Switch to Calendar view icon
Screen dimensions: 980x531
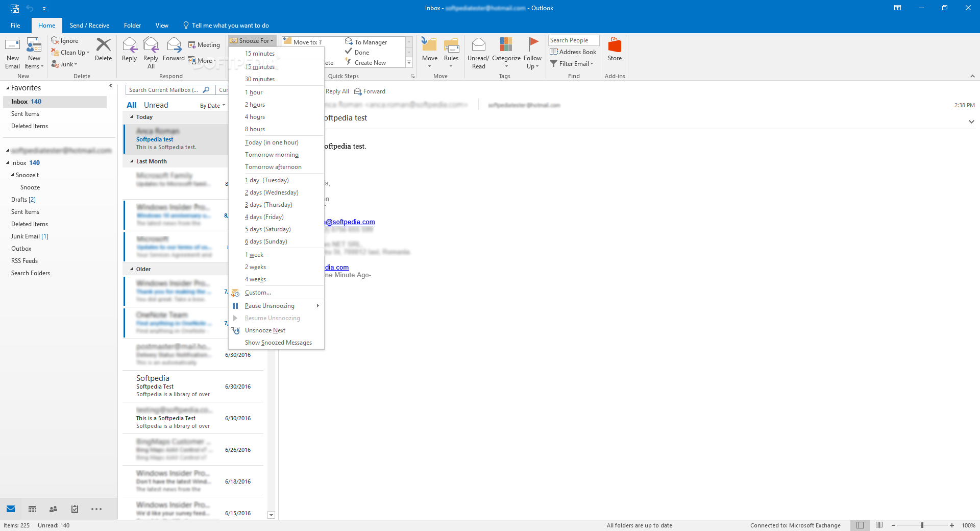tap(32, 509)
